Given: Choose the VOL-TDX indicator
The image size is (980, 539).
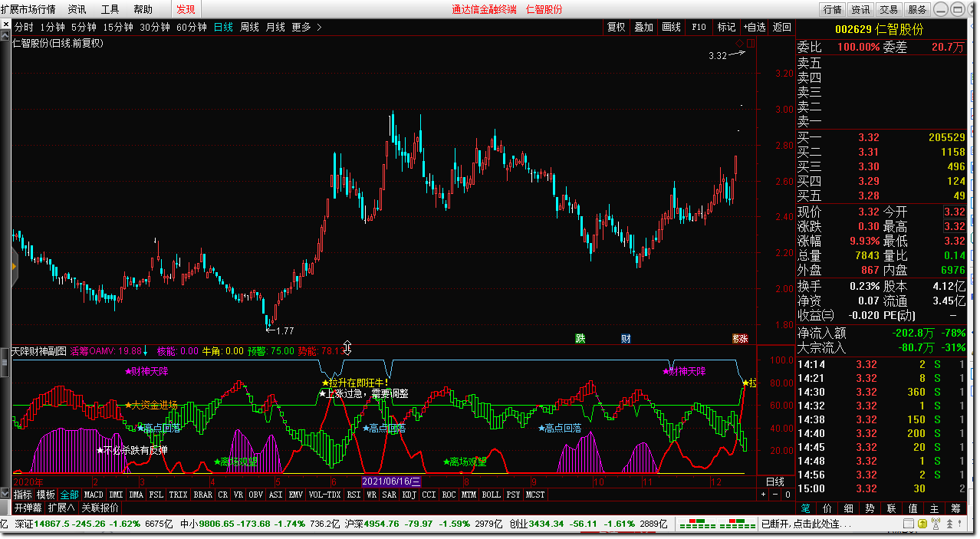Looking at the screenshot, I should [324, 495].
